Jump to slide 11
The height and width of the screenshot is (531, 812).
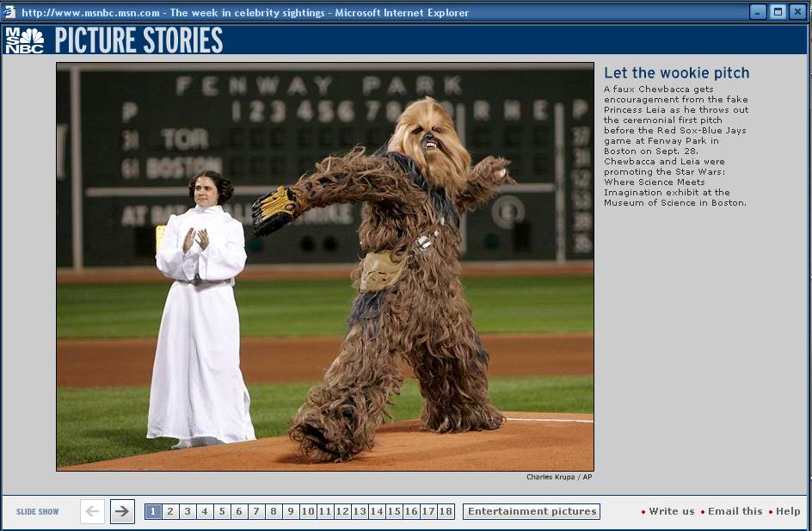pyautogui.click(x=324, y=511)
